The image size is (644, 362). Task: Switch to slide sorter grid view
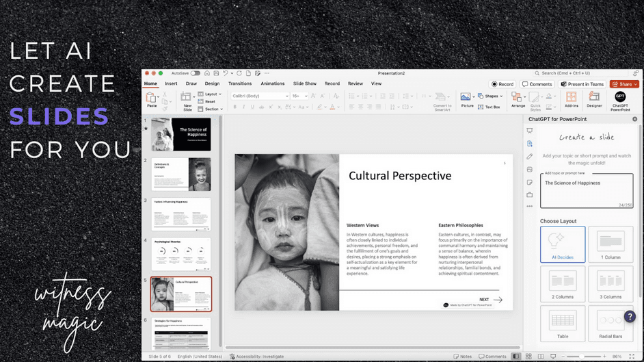528,357
